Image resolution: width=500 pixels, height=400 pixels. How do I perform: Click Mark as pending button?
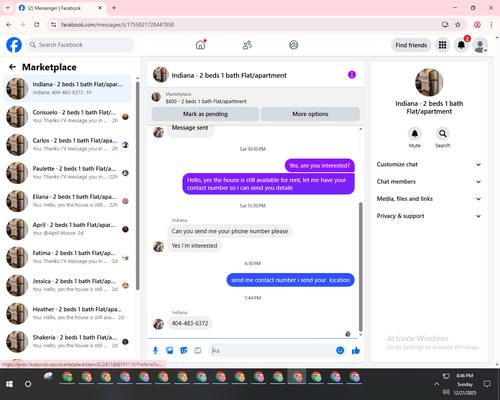(205, 114)
